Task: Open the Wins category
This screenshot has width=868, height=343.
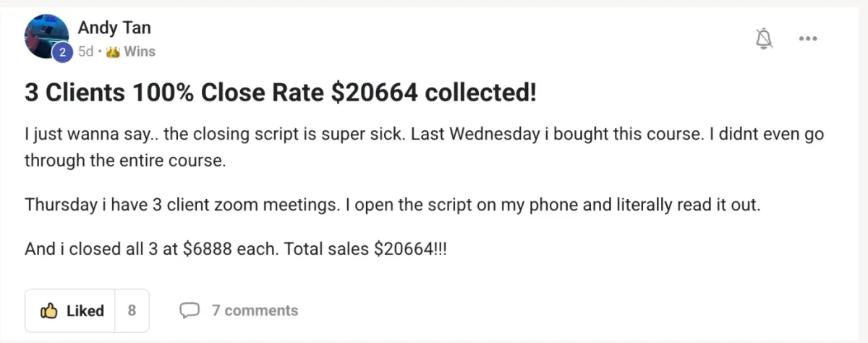Action: coord(140,52)
